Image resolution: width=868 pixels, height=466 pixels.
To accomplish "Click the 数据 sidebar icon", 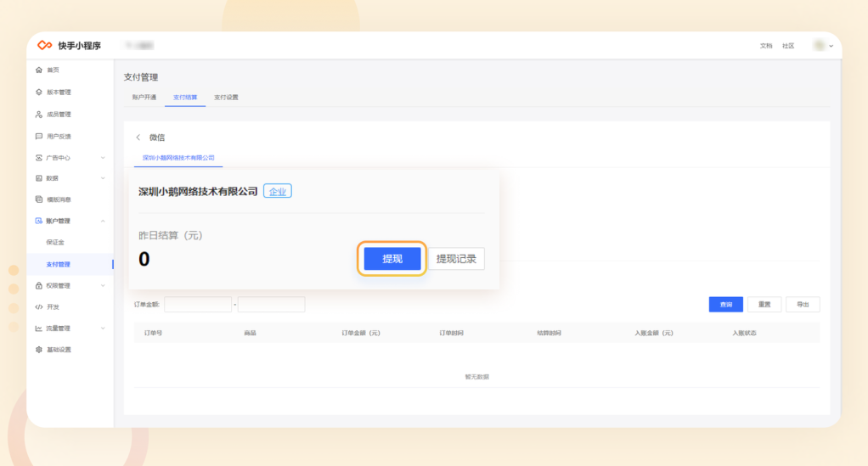I will tap(39, 178).
